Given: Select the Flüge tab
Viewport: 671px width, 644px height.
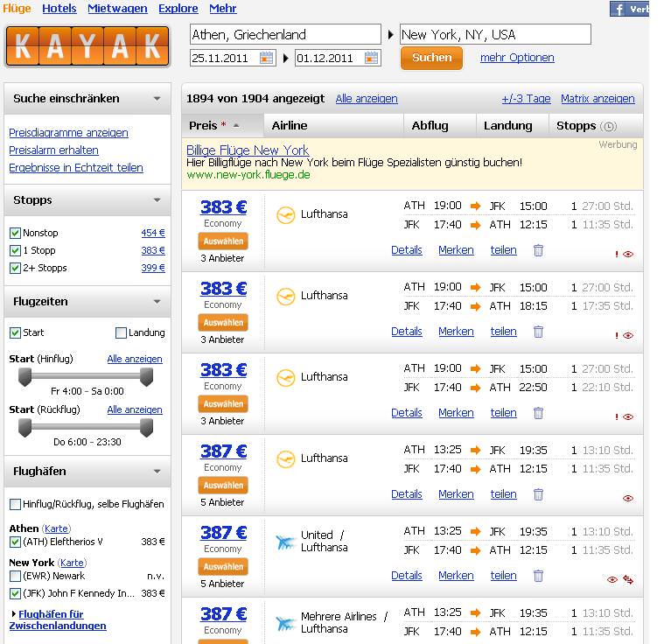Looking at the screenshot, I should pos(17,8).
